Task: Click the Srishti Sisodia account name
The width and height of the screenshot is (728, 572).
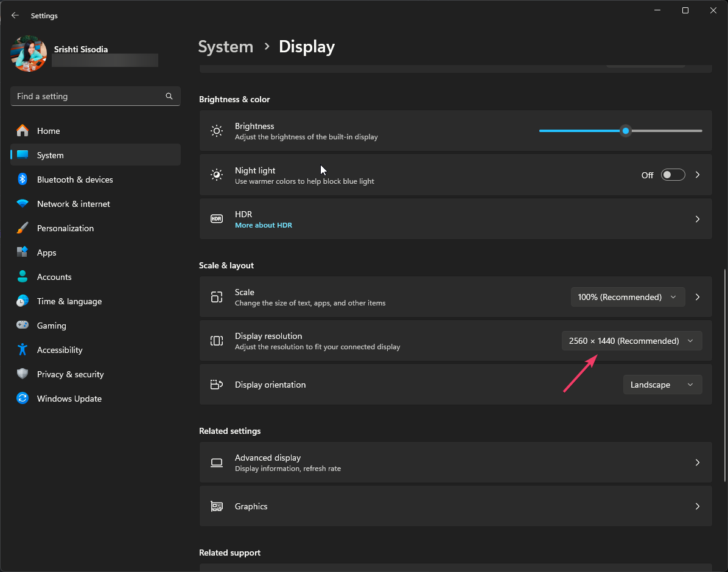Action: (81, 49)
